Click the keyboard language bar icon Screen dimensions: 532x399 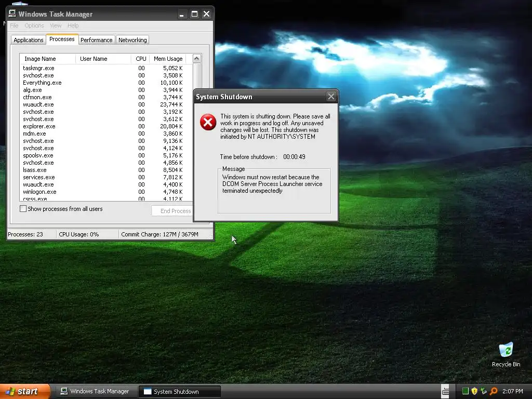click(445, 392)
